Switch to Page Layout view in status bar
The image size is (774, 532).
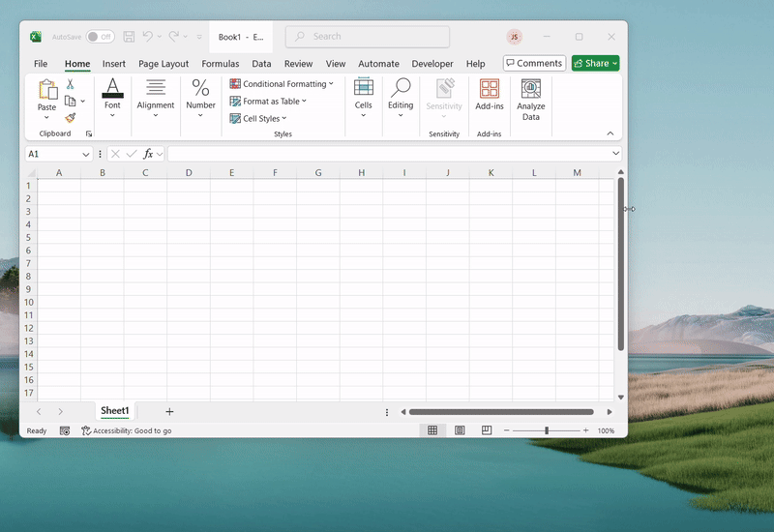pos(461,430)
